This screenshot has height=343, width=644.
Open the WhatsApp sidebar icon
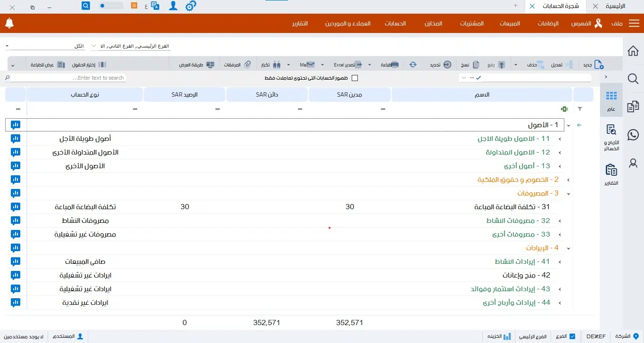click(633, 134)
